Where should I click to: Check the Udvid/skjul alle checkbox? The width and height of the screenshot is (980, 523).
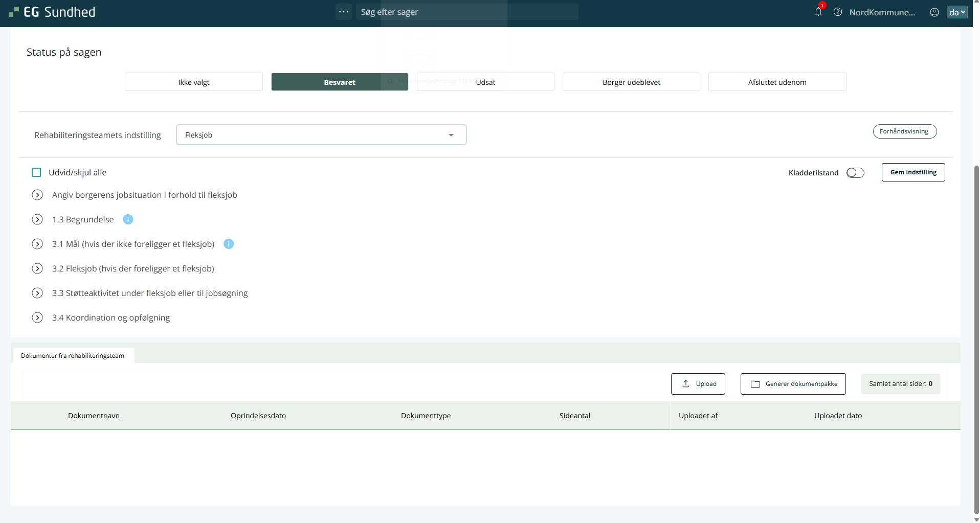tap(36, 172)
